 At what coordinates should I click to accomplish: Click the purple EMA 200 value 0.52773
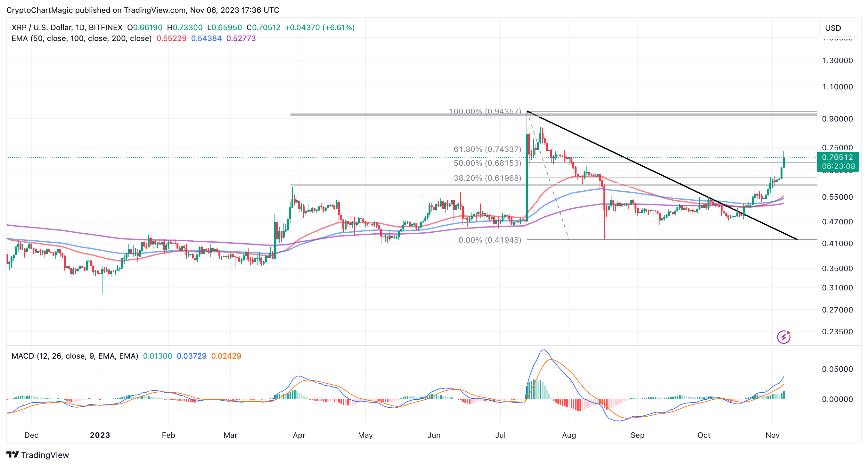(241, 38)
